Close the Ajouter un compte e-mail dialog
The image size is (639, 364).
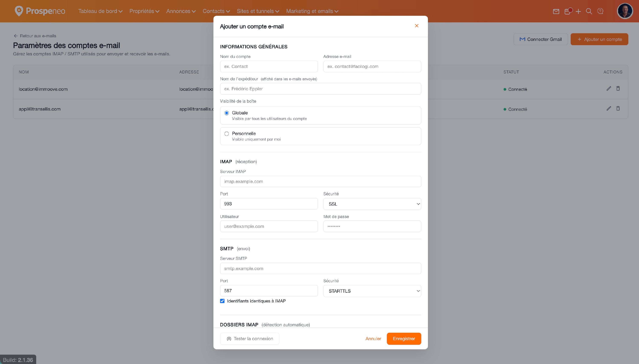(416, 26)
